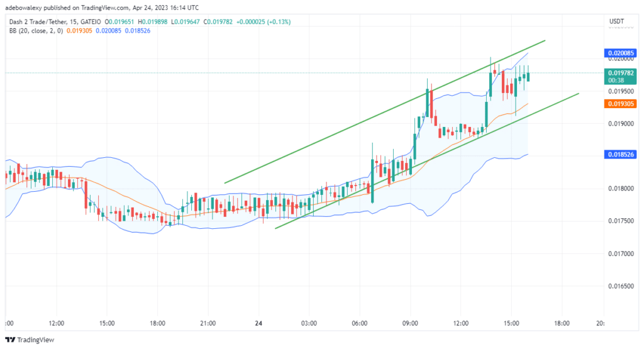Click the low value L0.019647 in legend

[186, 22]
